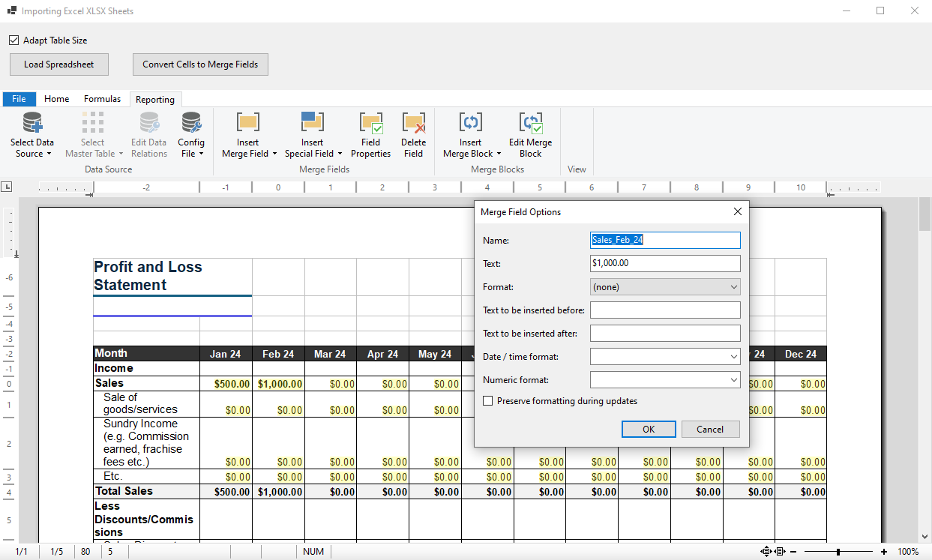The width and height of the screenshot is (932, 560).
Task: Expand the Format dropdown
Action: click(733, 287)
